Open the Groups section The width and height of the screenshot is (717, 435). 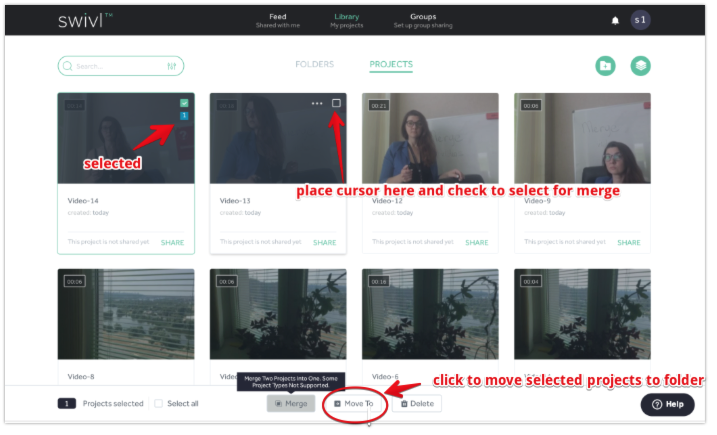pos(422,20)
